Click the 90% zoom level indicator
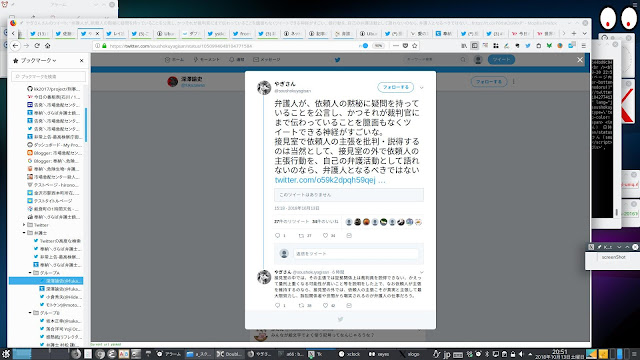 point(378,46)
